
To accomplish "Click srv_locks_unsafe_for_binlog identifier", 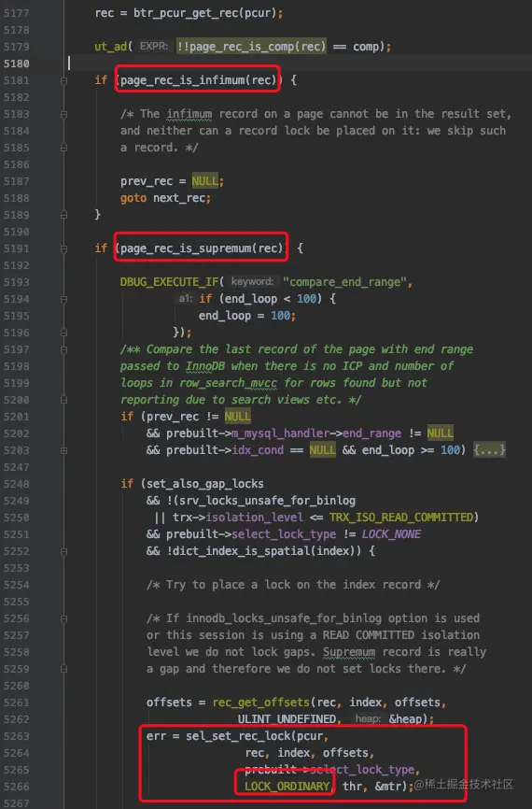I will 268,501.
